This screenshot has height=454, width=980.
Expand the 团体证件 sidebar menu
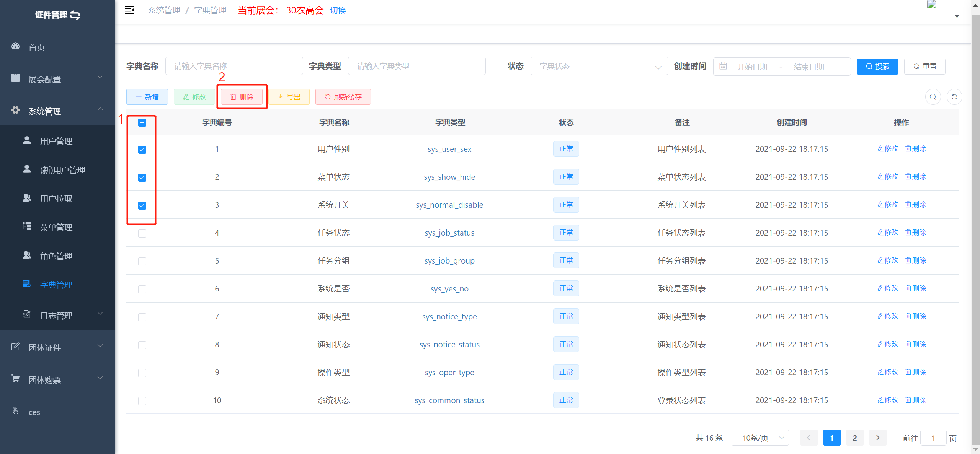point(57,347)
